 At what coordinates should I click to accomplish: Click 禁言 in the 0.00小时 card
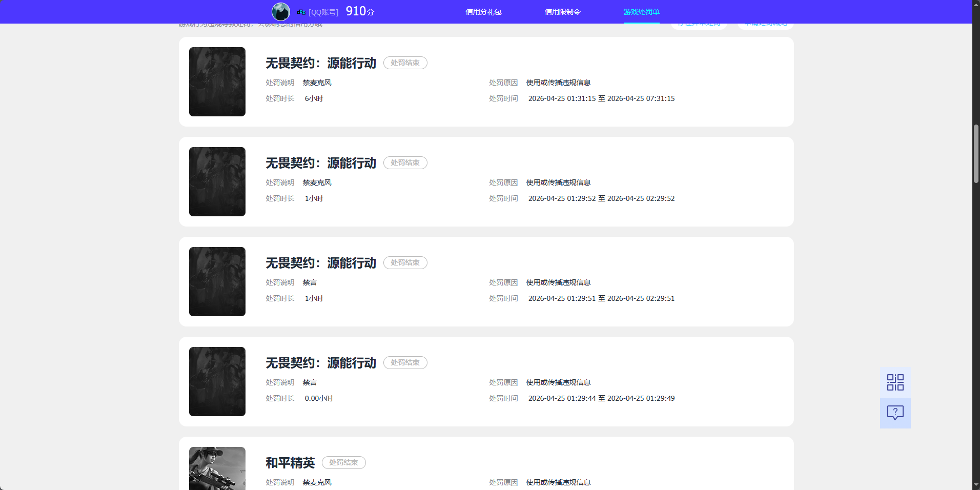310,382
